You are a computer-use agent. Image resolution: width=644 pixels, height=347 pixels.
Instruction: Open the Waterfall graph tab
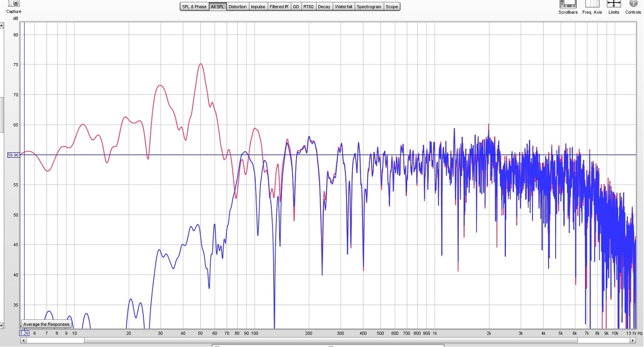pos(344,6)
